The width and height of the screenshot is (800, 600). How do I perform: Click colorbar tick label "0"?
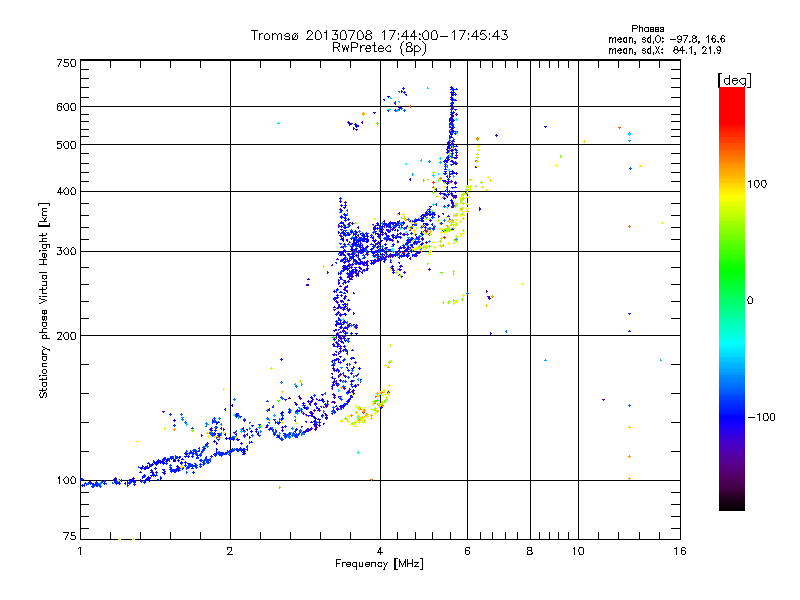point(750,301)
